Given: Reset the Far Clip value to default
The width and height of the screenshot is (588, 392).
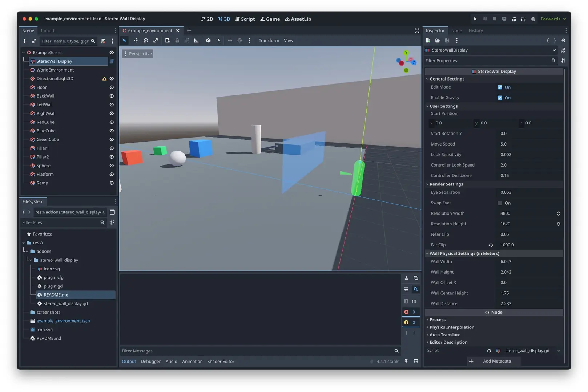Looking at the screenshot, I should tap(491, 245).
